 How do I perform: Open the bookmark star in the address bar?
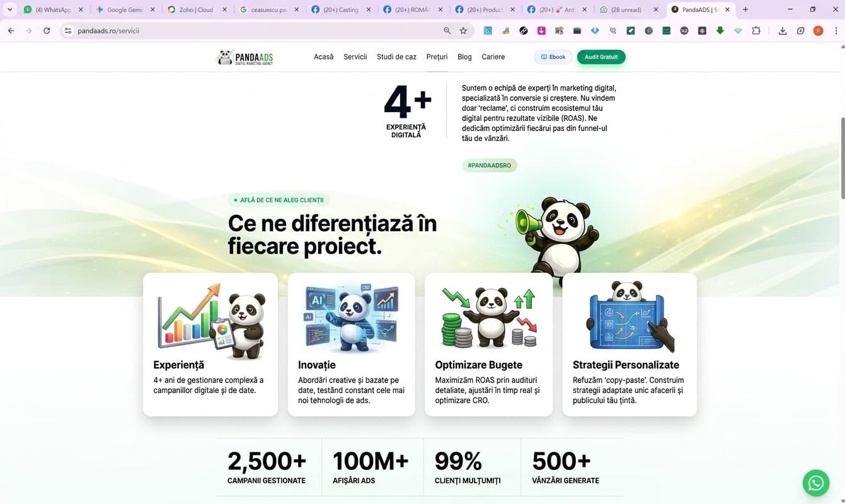coord(463,30)
